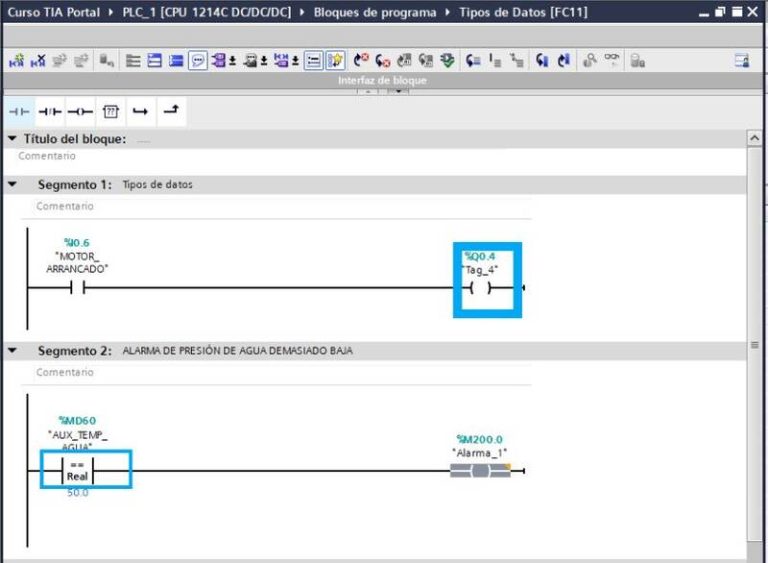The height and width of the screenshot is (563, 768).
Task: Click the grayed magnifier search icon
Action: pos(590,61)
